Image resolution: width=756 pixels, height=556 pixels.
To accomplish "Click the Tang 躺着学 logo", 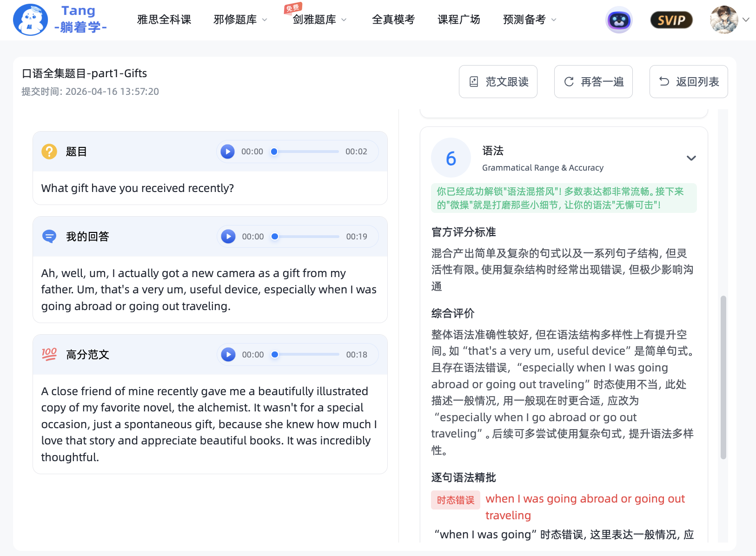I will [60, 20].
